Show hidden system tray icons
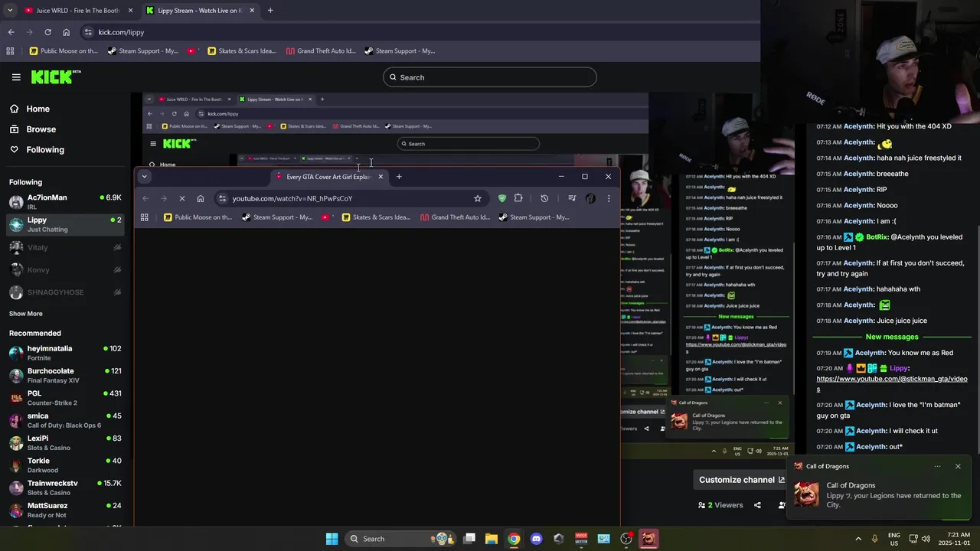Image resolution: width=980 pixels, height=551 pixels. point(858,539)
